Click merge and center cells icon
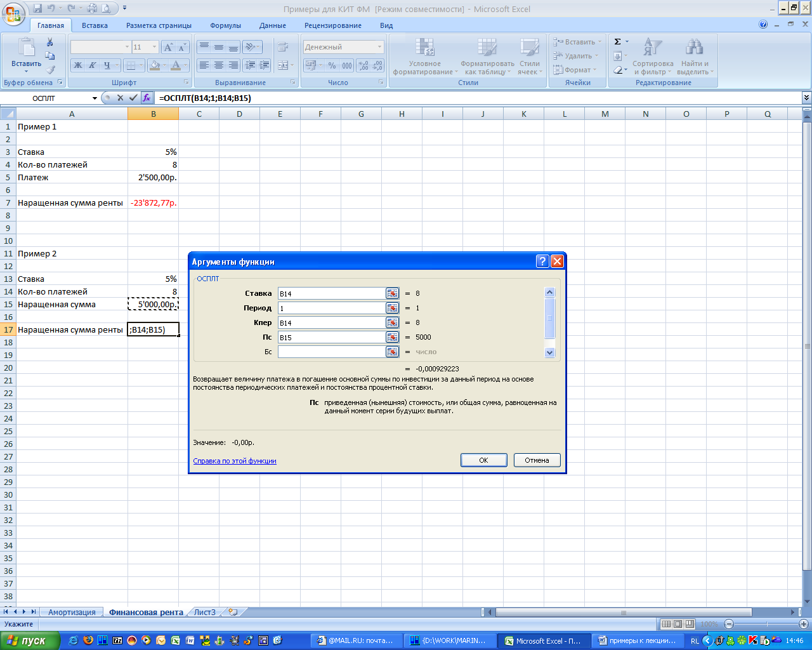812x650 pixels. pyautogui.click(x=282, y=65)
